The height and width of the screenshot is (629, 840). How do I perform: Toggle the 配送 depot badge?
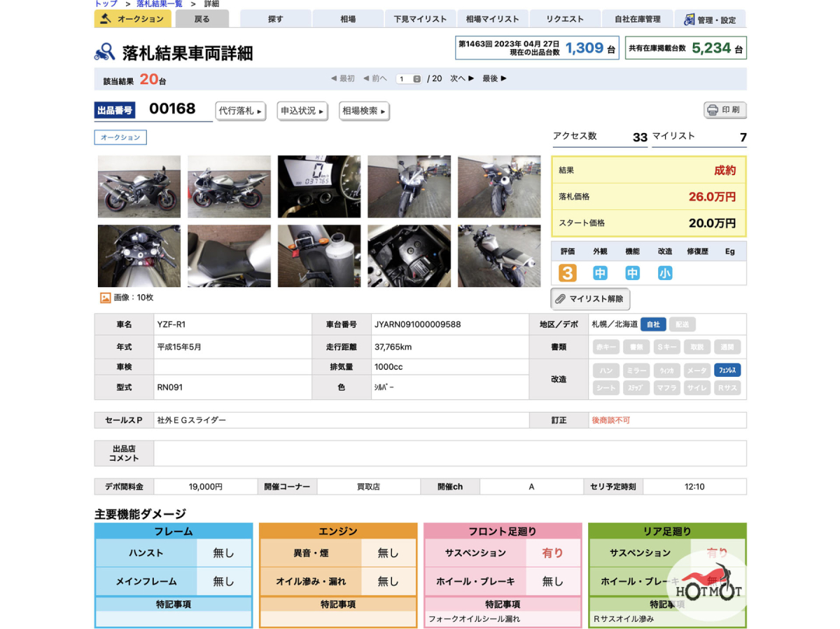point(682,324)
